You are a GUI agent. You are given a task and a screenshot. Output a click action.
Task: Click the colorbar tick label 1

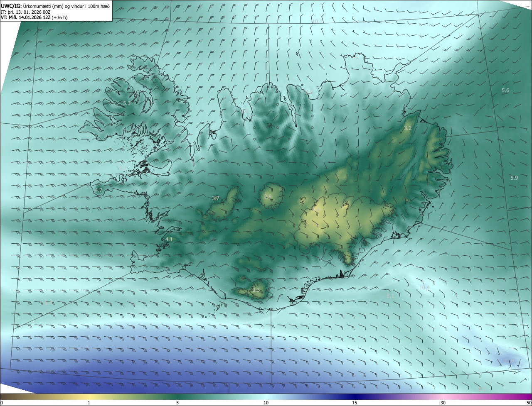[89, 403]
